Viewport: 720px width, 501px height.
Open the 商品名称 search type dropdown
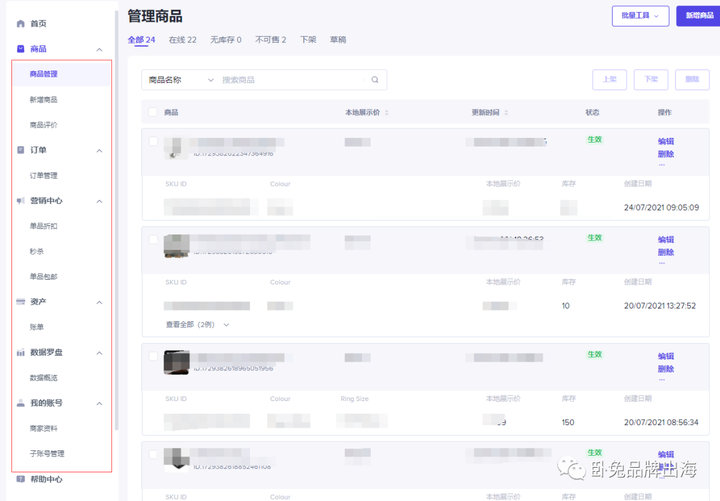181,80
